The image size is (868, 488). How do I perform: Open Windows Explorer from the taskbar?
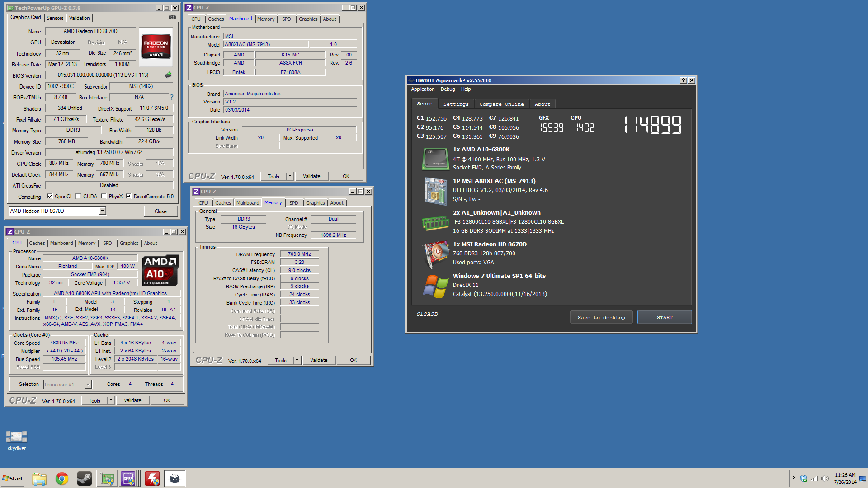pos(39,479)
